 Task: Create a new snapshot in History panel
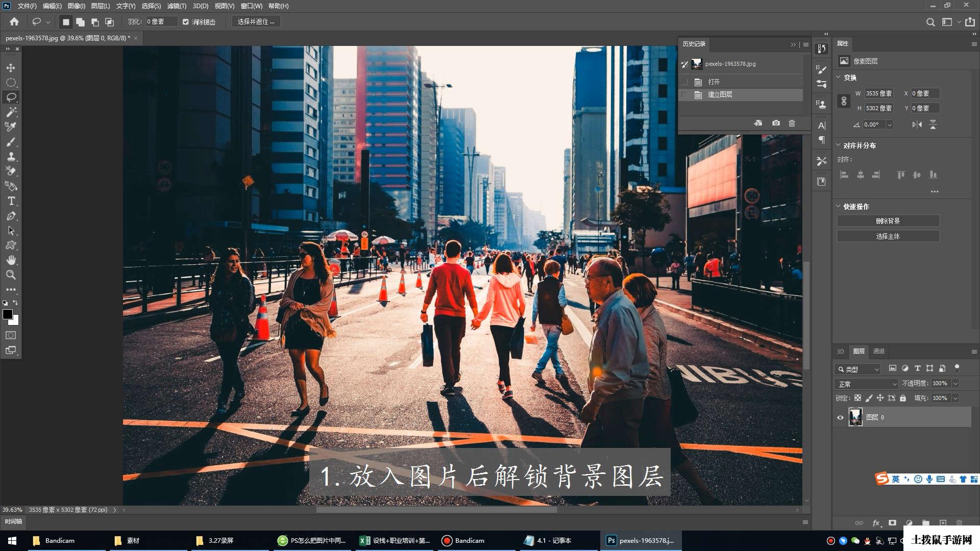776,123
